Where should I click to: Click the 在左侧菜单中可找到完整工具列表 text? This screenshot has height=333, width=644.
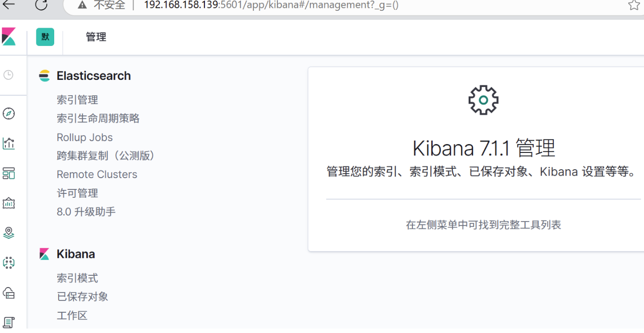pos(483,225)
